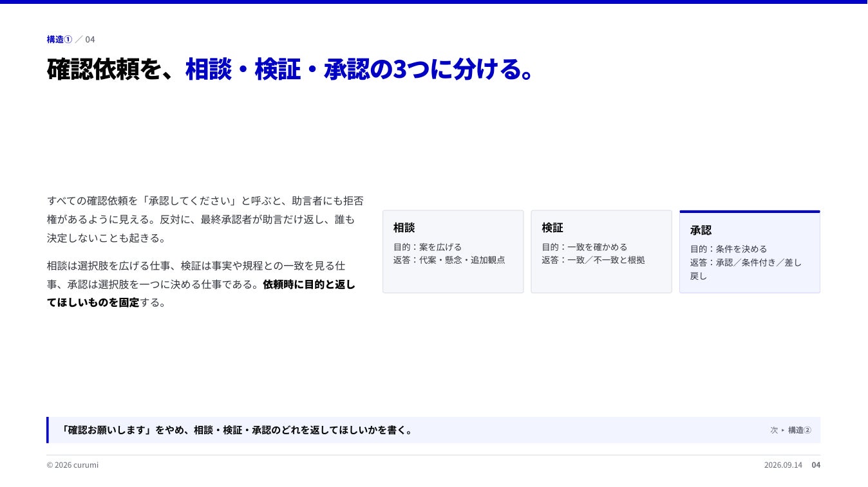
Task: Click 返答：一致／不一致と根拠 in 検証 card
Action: coord(593,260)
